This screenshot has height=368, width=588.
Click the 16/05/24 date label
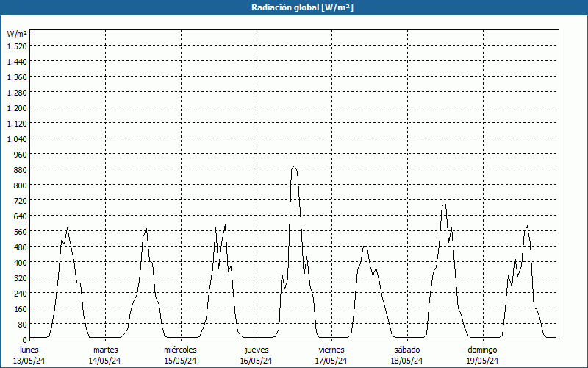256,361
